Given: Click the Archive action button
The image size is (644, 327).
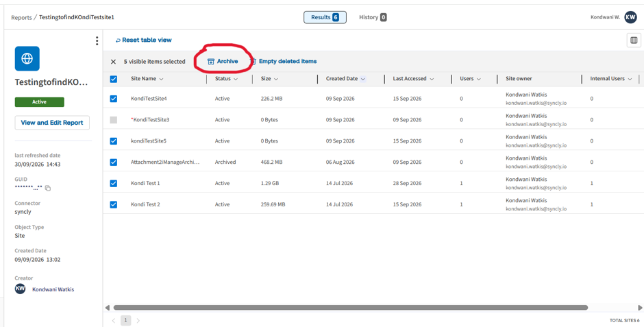Looking at the screenshot, I should 223,61.
